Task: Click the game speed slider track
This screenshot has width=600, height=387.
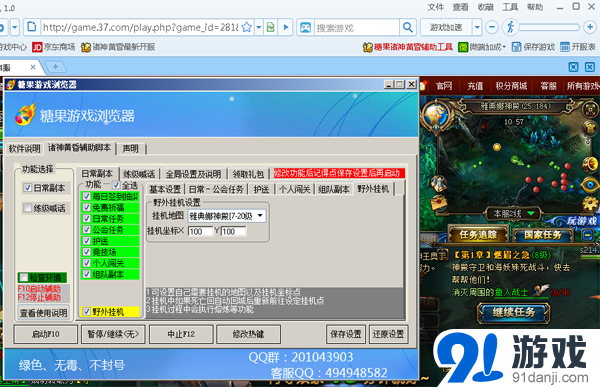Action: tap(549, 27)
